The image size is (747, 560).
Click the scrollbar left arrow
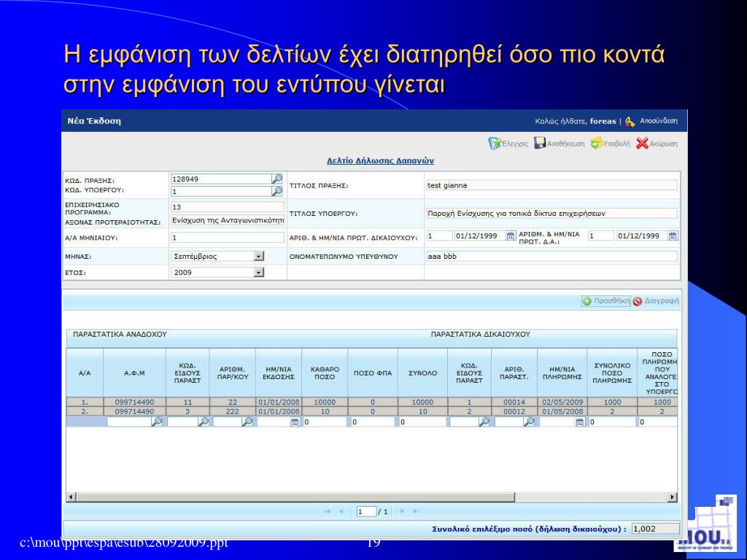[71, 497]
